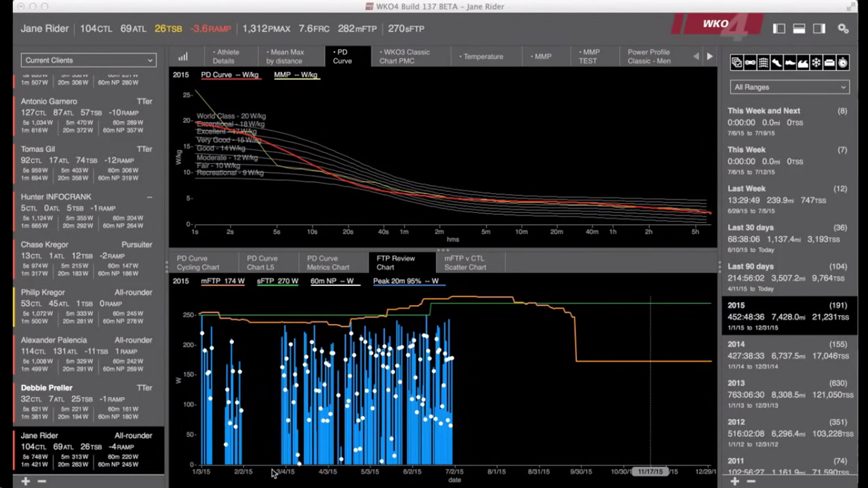The width and height of the screenshot is (868, 488).
Task: Select the Last 90 days range
Action: click(788, 277)
